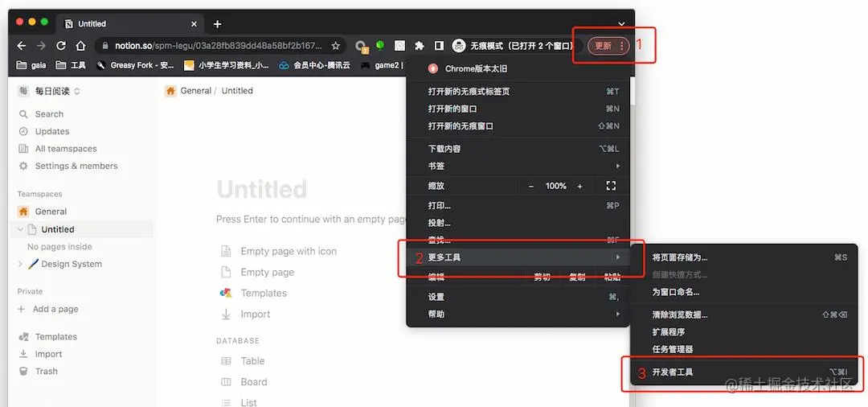Open the extension icon with yellow badge
Image resolution: width=868 pixels, height=407 pixels.
coord(361,47)
